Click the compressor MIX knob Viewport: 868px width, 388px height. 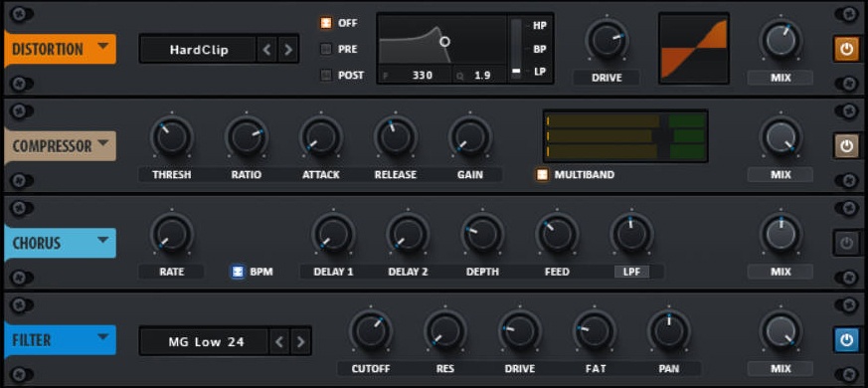pos(781,137)
